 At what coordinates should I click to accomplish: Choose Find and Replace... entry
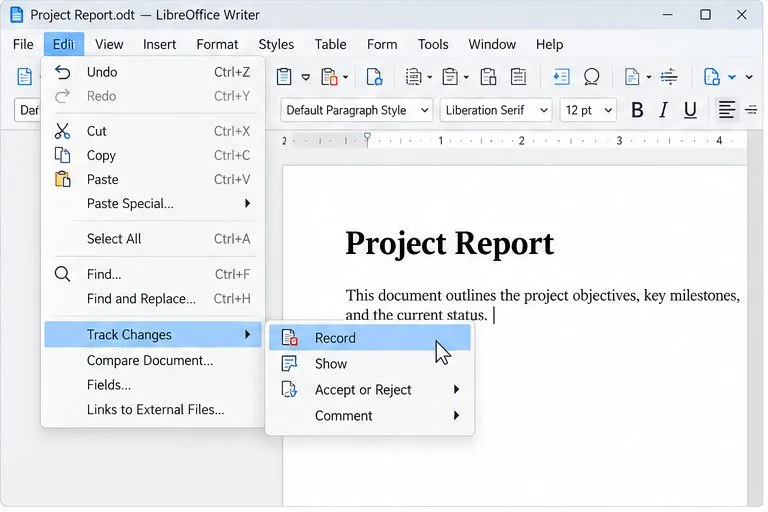coord(153,298)
